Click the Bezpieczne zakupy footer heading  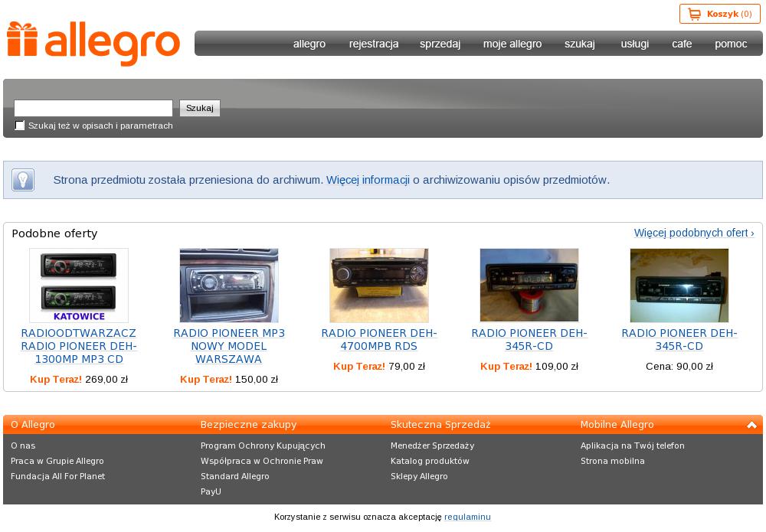tap(249, 425)
